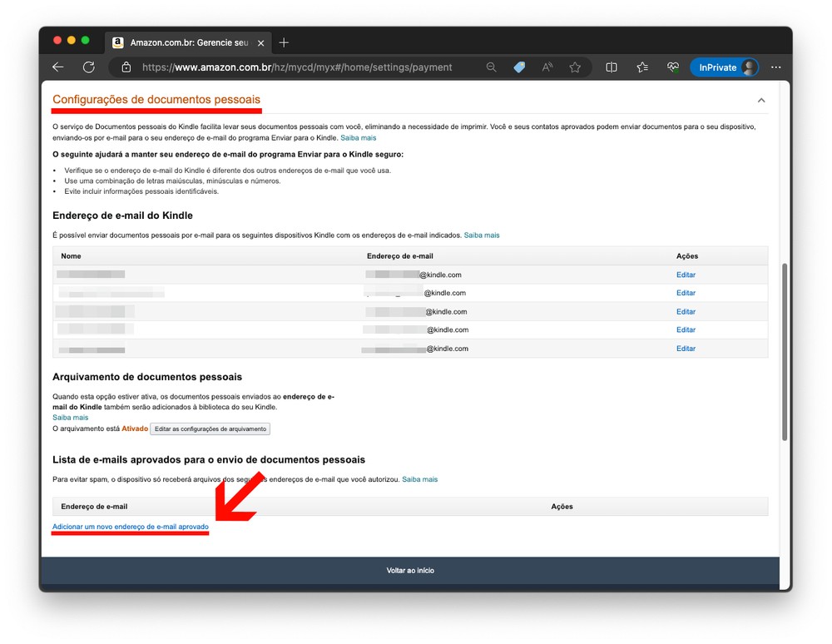Add this page to favorites star
Viewport: 832px width, 644px height.
575,67
